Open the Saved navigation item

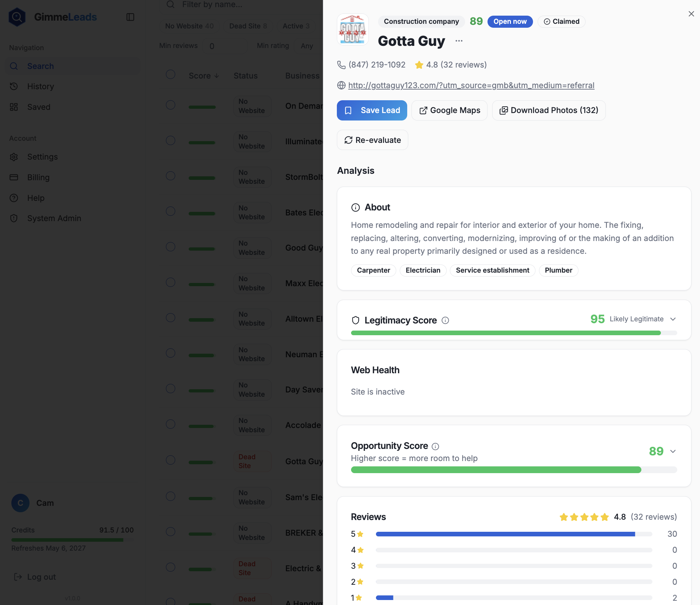73,107
